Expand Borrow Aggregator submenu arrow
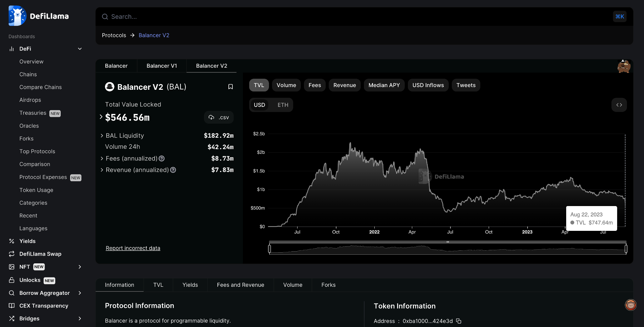The width and height of the screenshot is (644, 327). click(x=80, y=293)
